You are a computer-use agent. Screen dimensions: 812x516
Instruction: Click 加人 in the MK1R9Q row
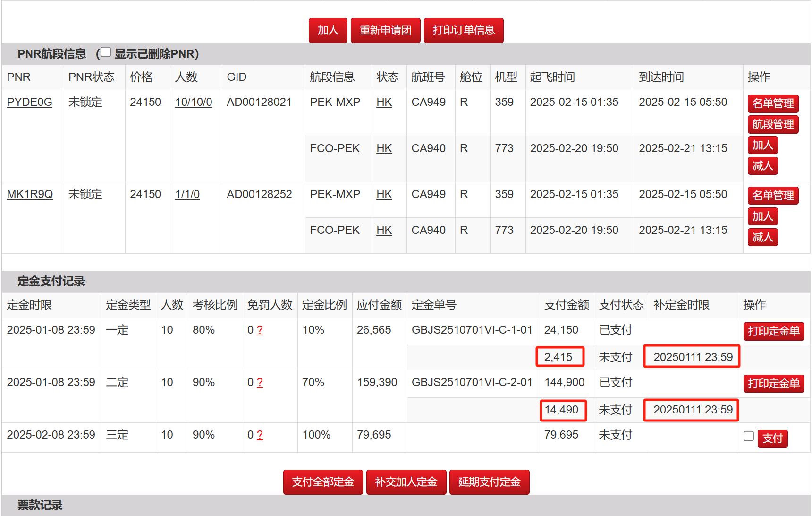point(762,216)
